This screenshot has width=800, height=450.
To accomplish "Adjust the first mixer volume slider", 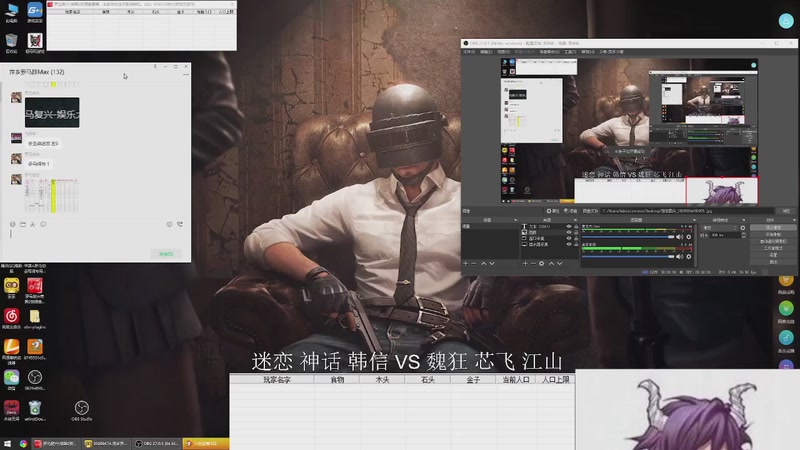I will pyautogui.click(x=628, y=237).
